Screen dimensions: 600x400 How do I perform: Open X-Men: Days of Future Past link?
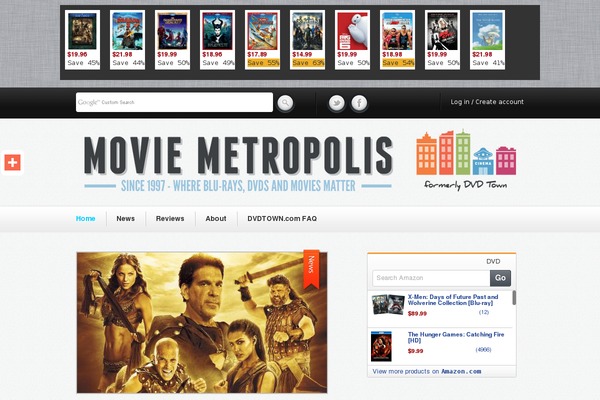coord(453,300)
